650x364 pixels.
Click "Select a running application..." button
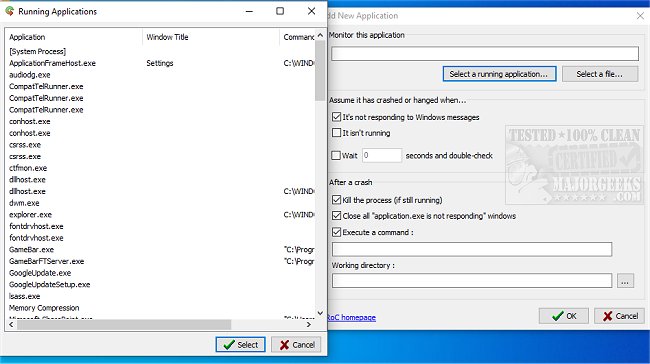(499, 74)
